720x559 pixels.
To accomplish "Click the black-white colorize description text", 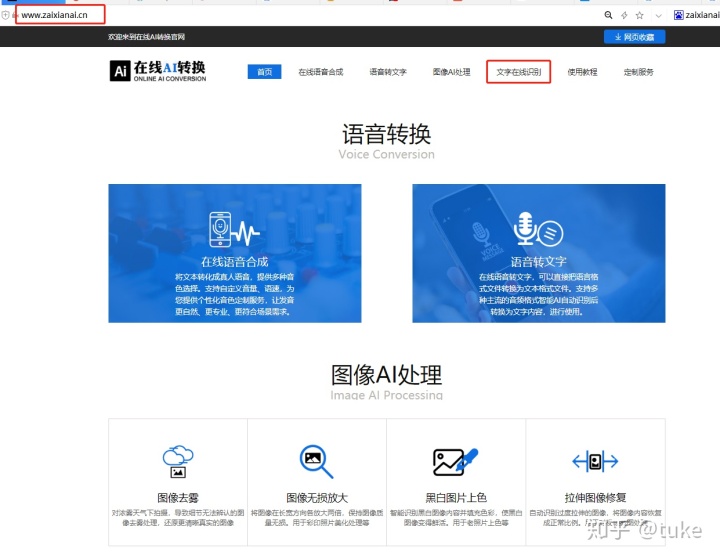I will coord(456,518).
